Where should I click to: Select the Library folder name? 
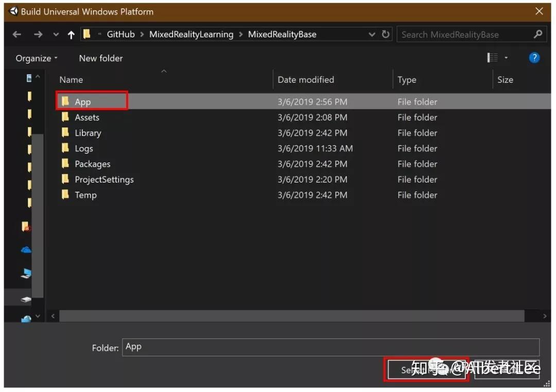click(88, 133)
